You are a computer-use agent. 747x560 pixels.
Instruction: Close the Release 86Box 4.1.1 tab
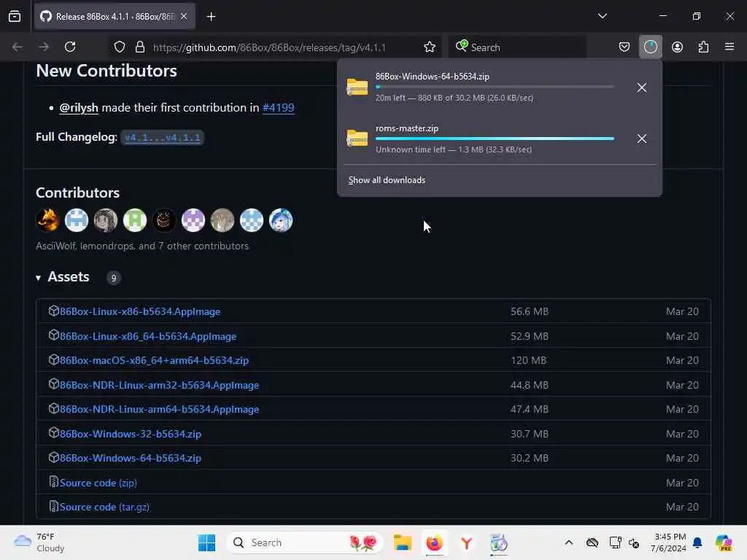(x=184, y=16)
